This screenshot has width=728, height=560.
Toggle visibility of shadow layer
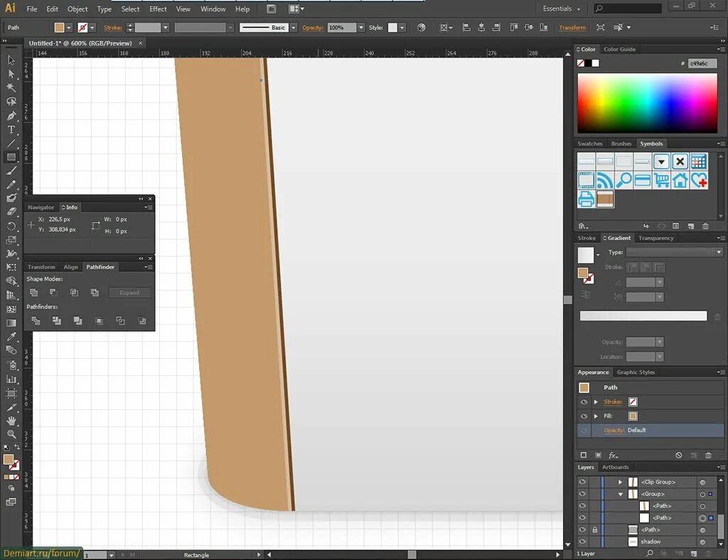click(x=582, y=542)
